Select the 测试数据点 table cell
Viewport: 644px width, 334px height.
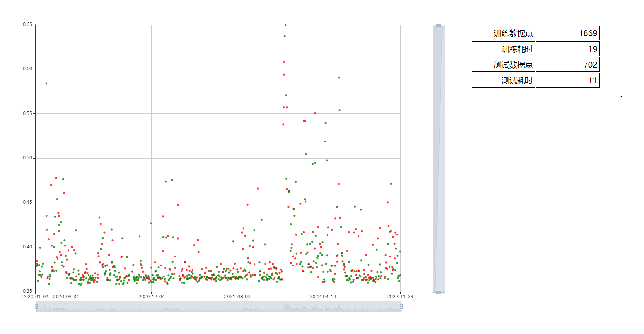(x=504, y=65)
